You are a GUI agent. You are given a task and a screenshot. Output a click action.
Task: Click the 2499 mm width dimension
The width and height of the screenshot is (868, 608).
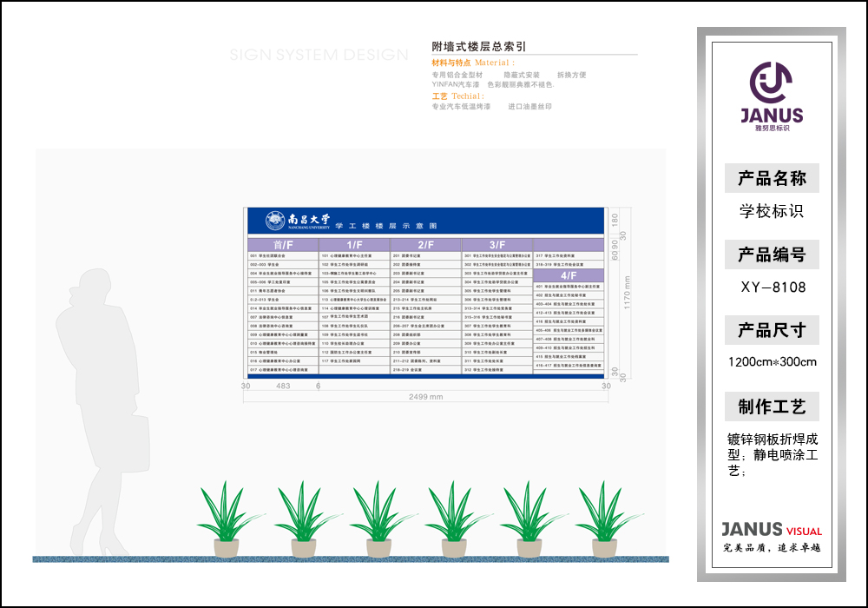424,397
